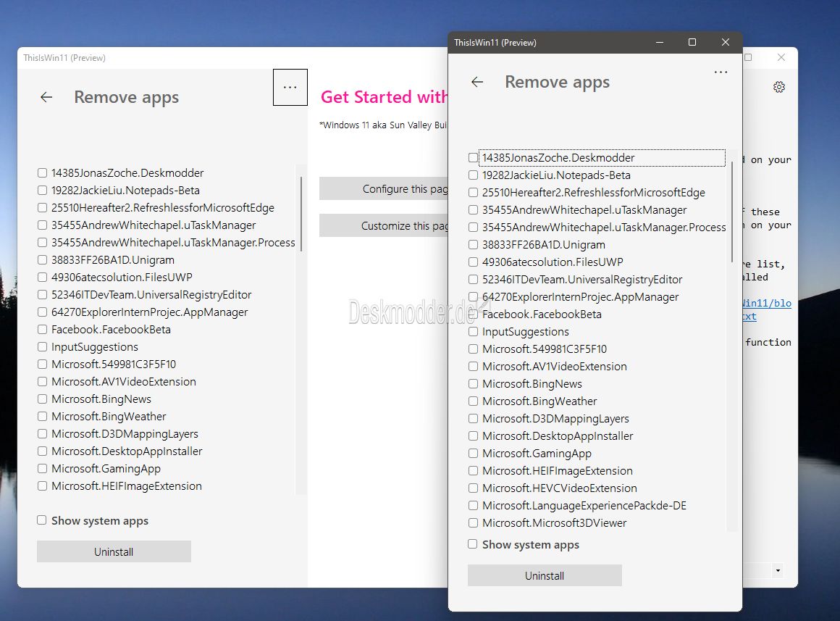Tick Microsoft.GamingApp in the back window
Image resolution: width=840 pixels, height=621 pixels.
pyautogui.click(x=42, y=468)
